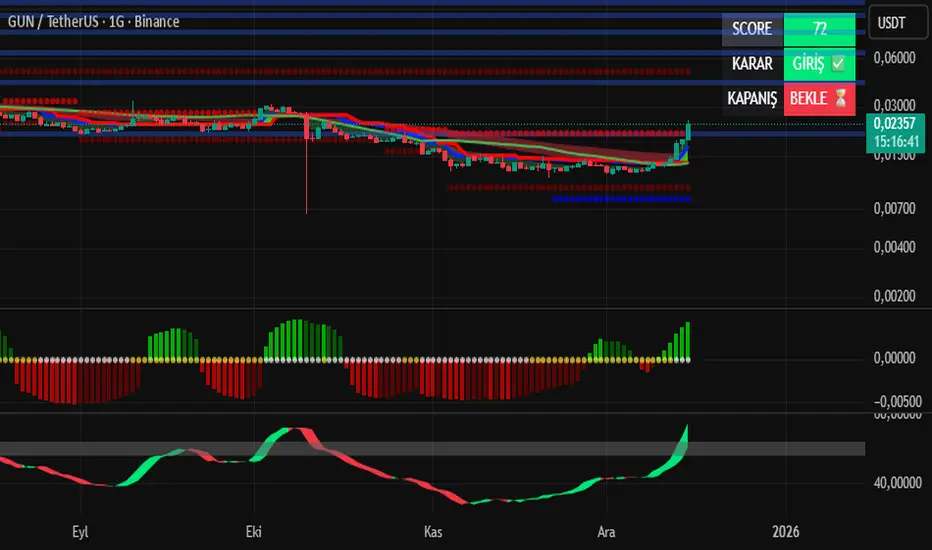Select the KARAR label in the table
Screen dimensions: 932x550
(752, 63)
